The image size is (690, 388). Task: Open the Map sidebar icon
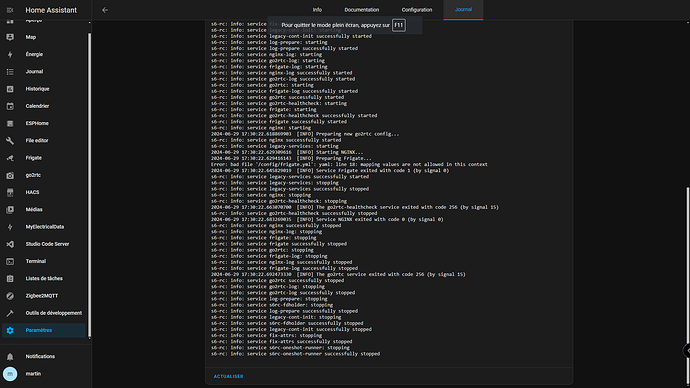pyautogui.click(x=10, y=37)
